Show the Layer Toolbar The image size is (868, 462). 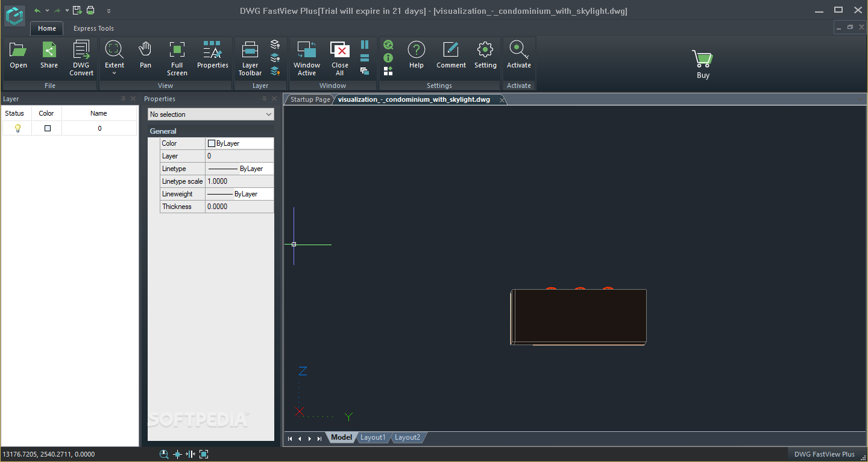coord(250,58)
